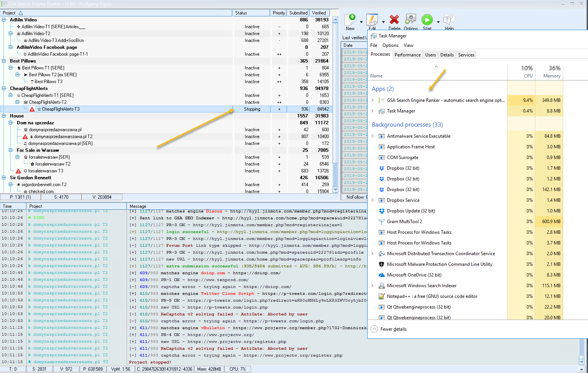This screenshot has width=588, height=373.
Task: Expand the GSA Search Engine Ranker process
Action: click(373, 100)
